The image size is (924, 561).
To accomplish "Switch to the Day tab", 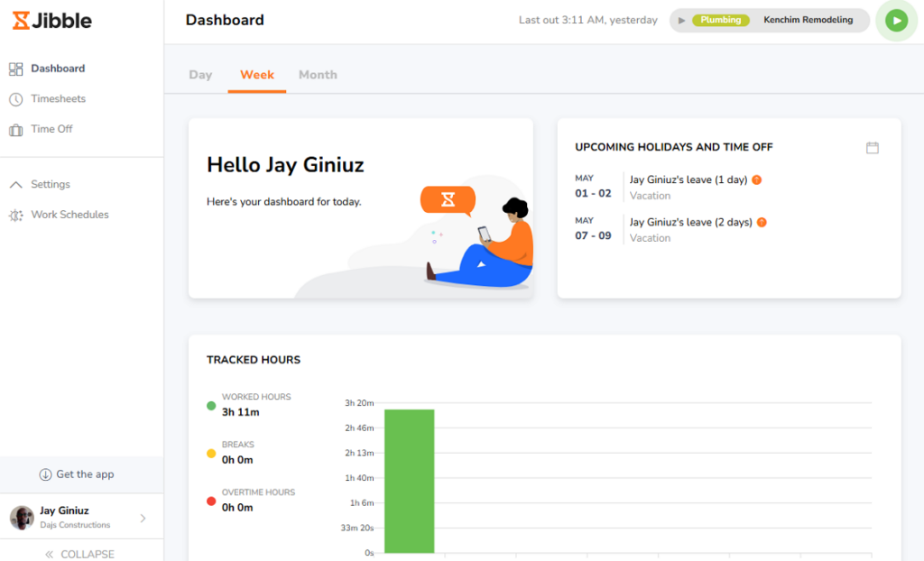I will coord(200,75).
